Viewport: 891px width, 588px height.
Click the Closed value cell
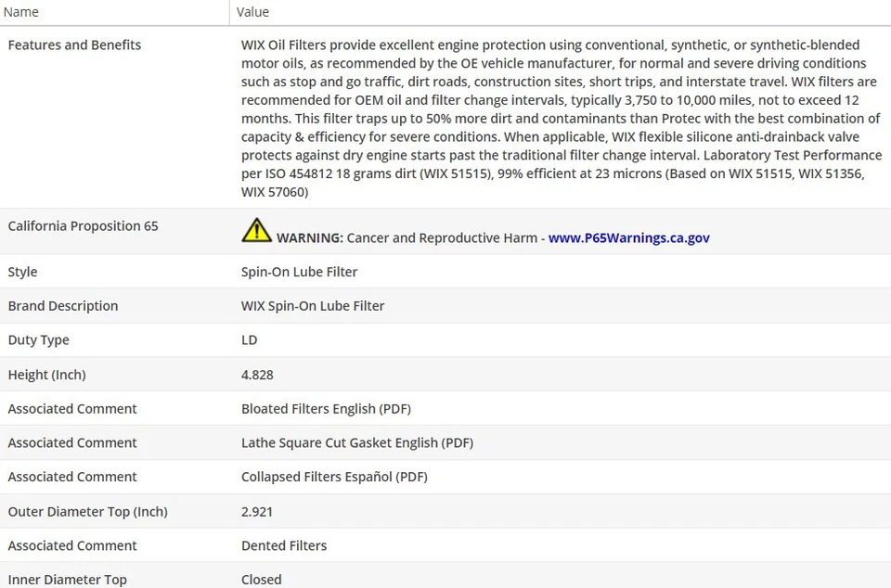coord(261,579)
